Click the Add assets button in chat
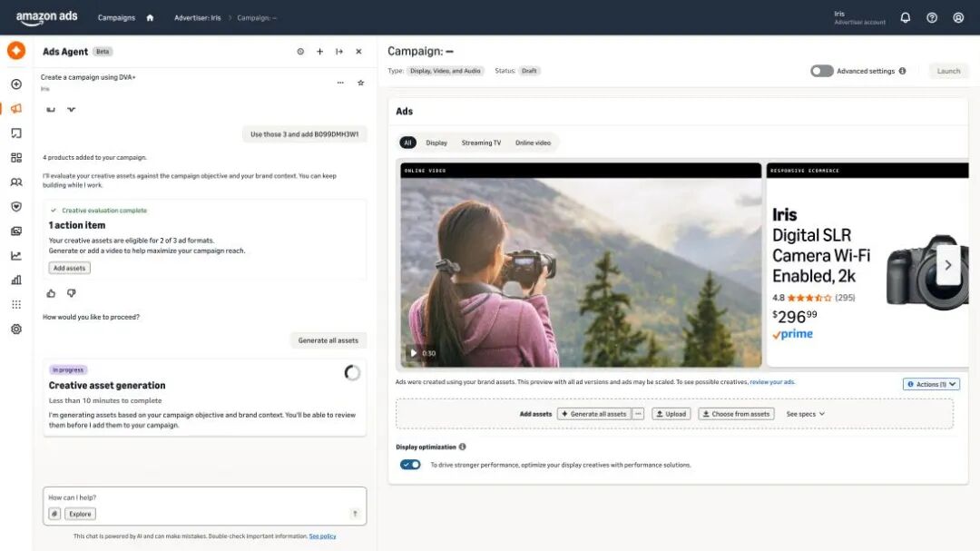Image resolution: width=980 pixels, height=551 pixels. (x=69, y=268)
